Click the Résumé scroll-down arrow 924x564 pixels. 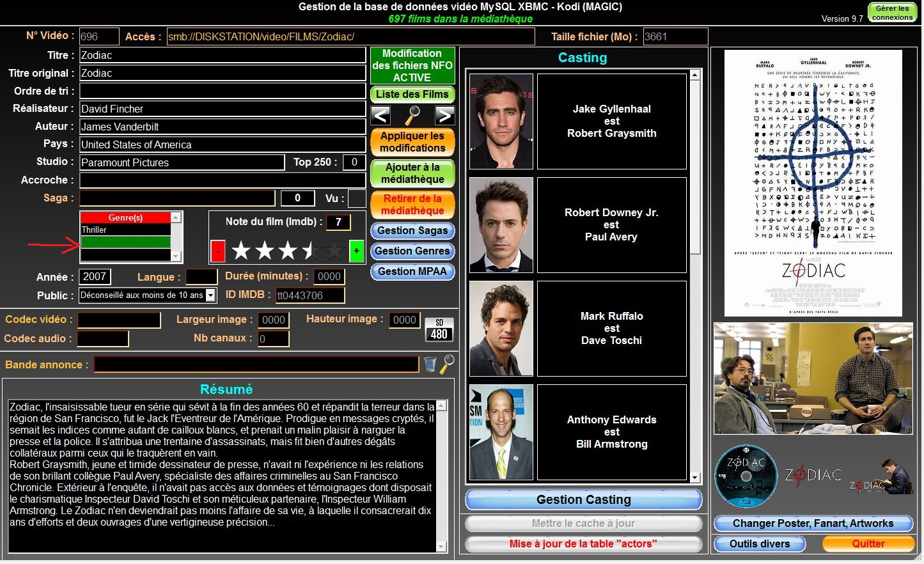(x=441, y=546)
